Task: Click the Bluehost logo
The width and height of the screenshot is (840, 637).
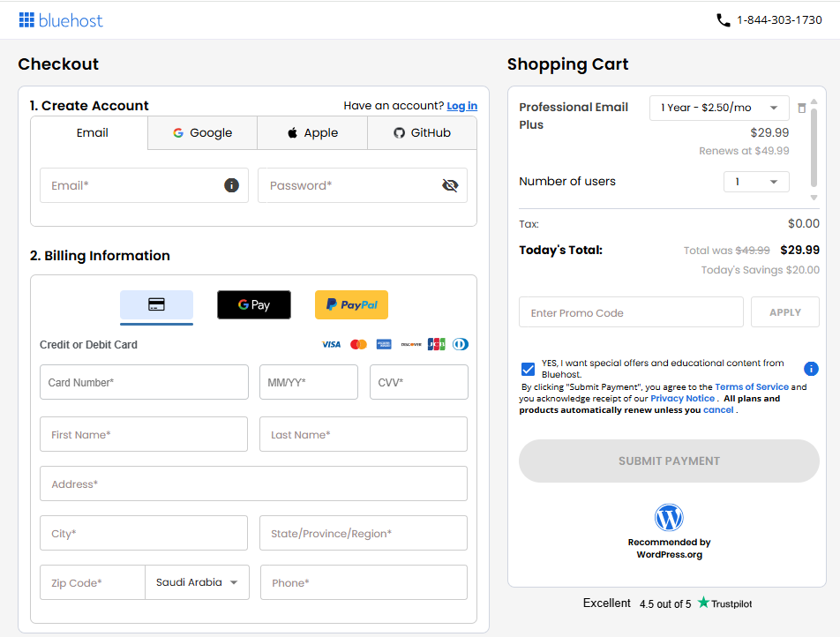Action: click(61, 20)
